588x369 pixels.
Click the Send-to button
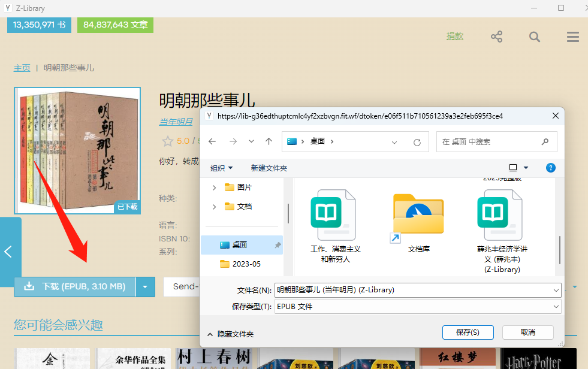182,286
